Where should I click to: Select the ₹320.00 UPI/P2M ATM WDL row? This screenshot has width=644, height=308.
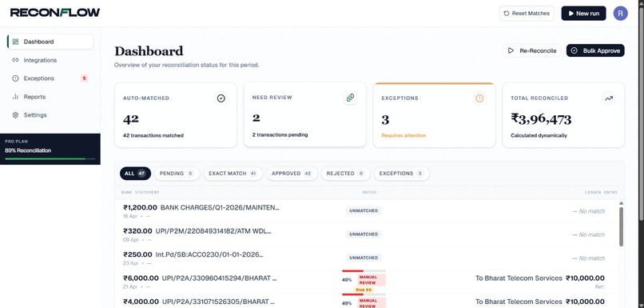tap(367, 235)
